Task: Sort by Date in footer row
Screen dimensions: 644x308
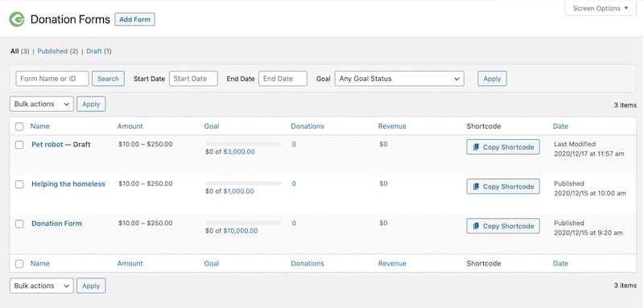Action: [560, 263]
